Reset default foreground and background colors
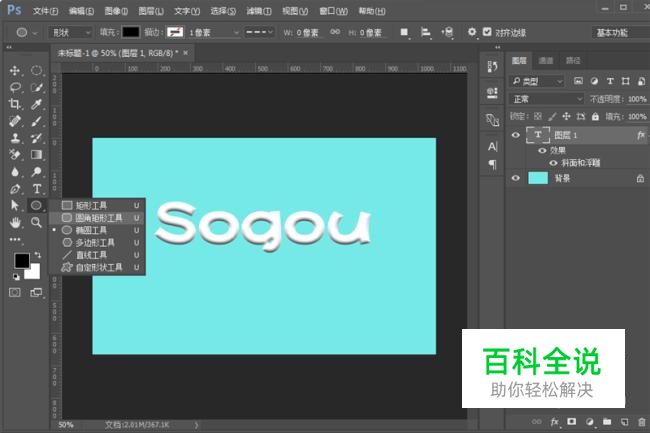This screenshot has height=433, width=650. [16, 276]
